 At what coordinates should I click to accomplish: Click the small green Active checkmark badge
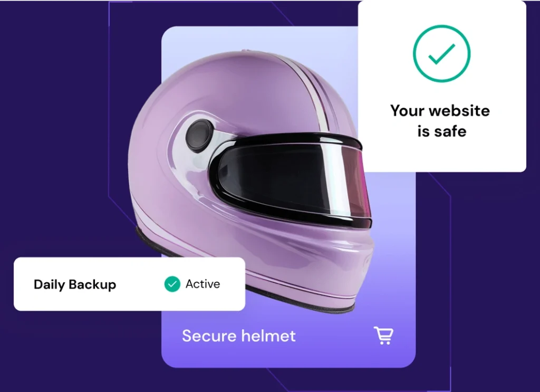172,284
